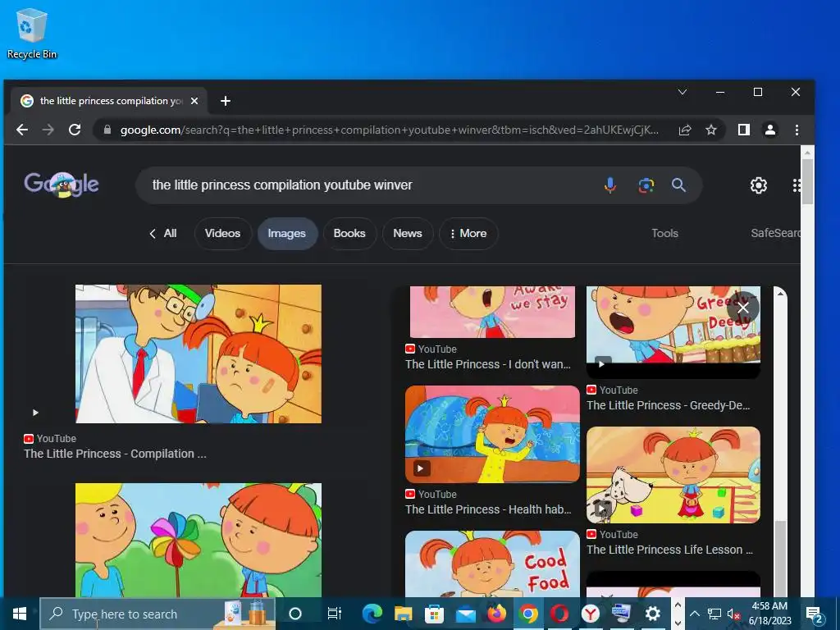Image resolution: width=840 pixels, height=630 pixels.
Task: Go back to All results
Action: coord(163,234)
